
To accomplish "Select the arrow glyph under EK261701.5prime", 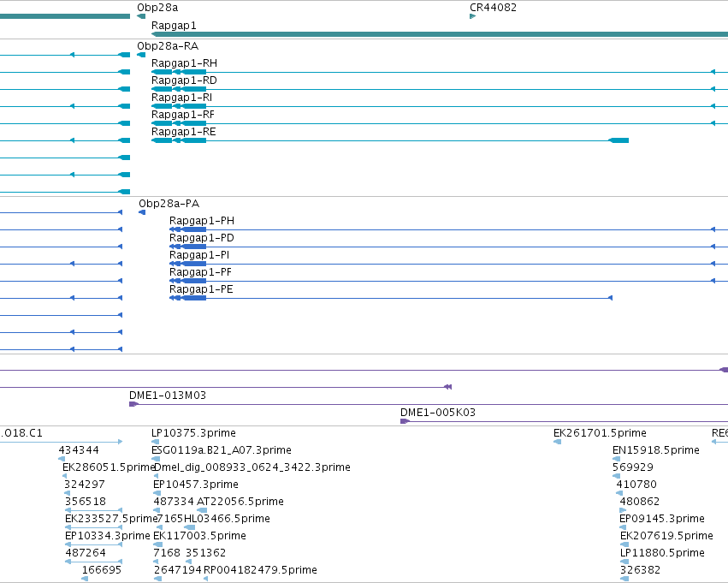I will click(x=558, y=442).
